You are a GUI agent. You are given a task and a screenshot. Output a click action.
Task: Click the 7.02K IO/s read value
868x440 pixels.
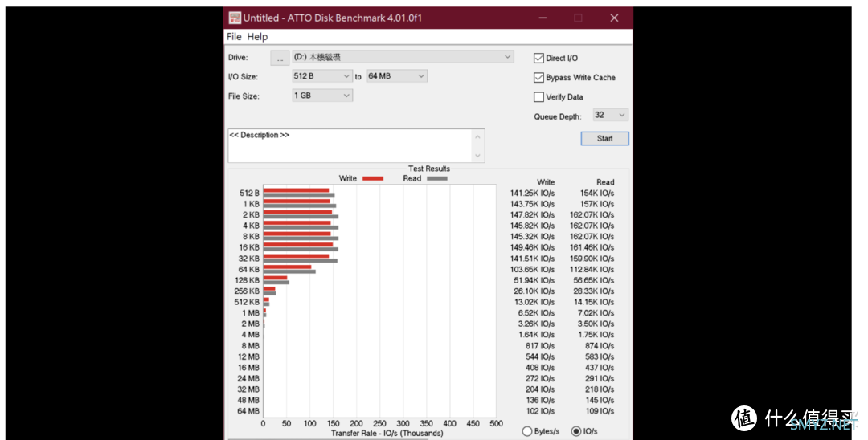pyautogui.click(x=596, y=313)
